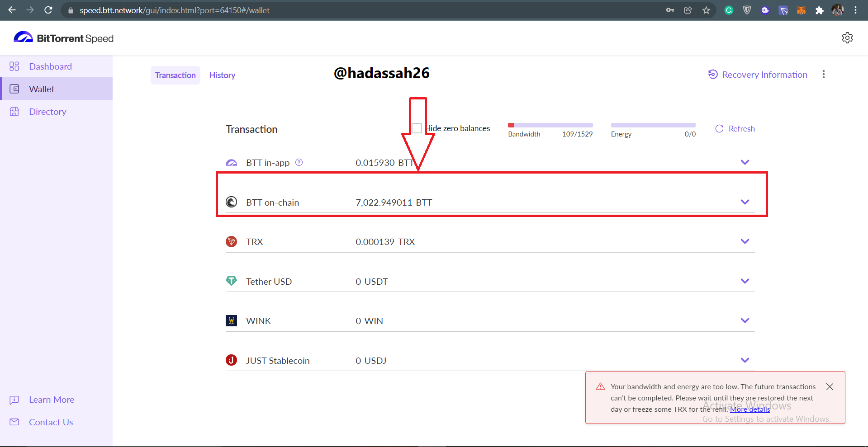
Task: Open the MetaMask fox extension
Action: (x=801, y=10)
